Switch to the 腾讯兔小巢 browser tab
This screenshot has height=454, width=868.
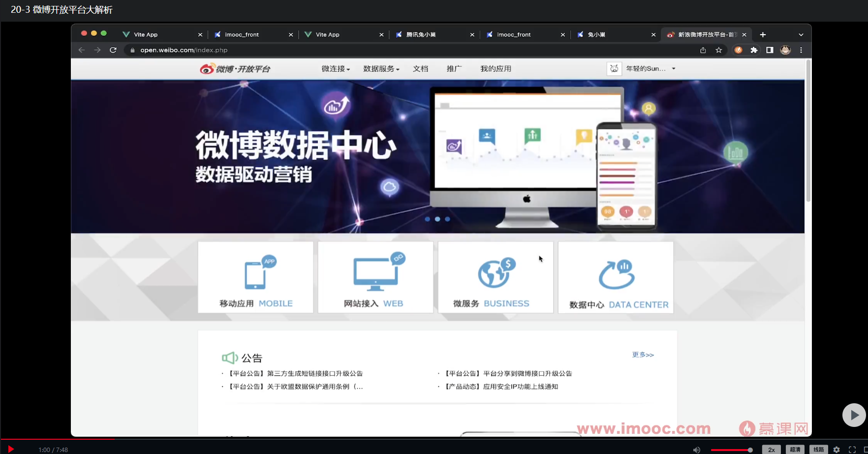pyautogui.click(x=430, y=34)
